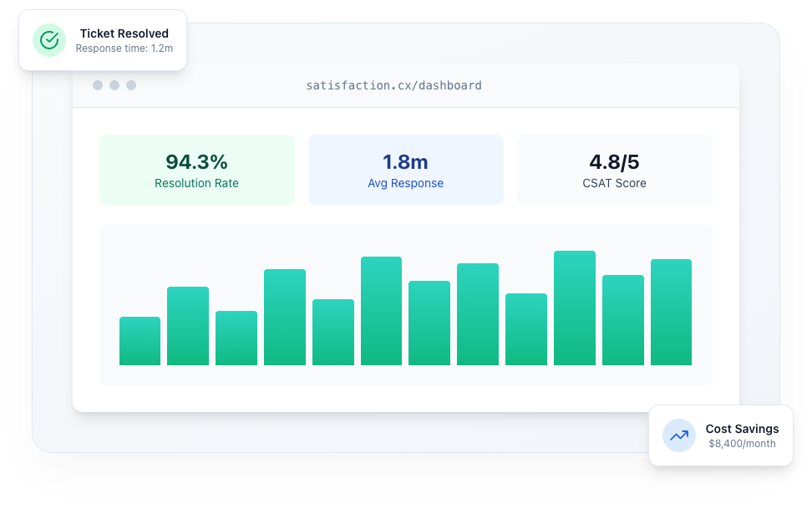
Task: Click the $8,400/month savings amount
Action: click(x=742, y=444)
